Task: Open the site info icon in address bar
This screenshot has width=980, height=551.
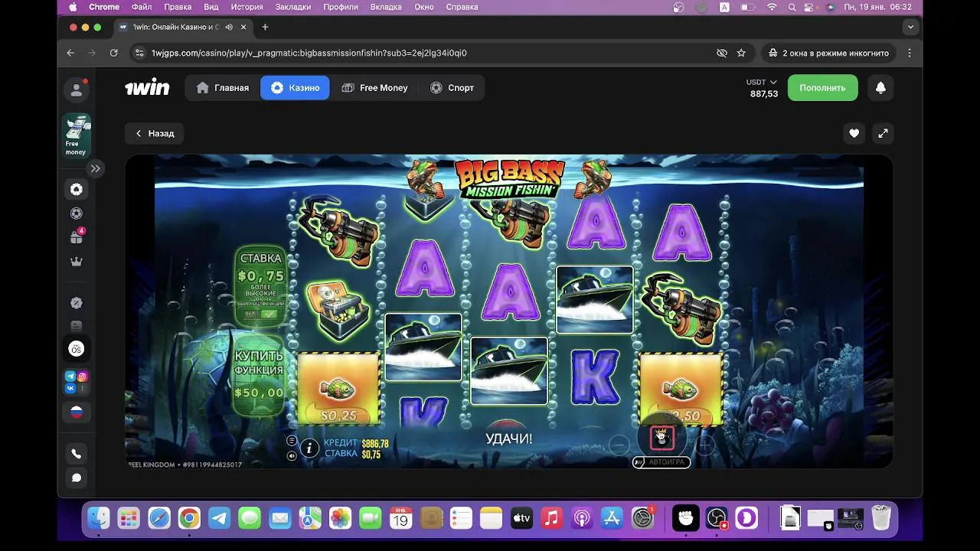Action: [139, 53]
